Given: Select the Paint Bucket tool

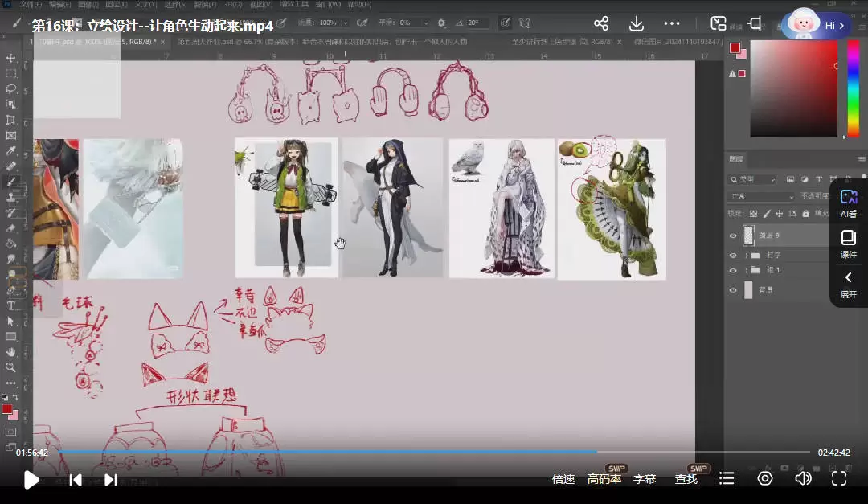Looking at the screenshot, I should point(10,244).
